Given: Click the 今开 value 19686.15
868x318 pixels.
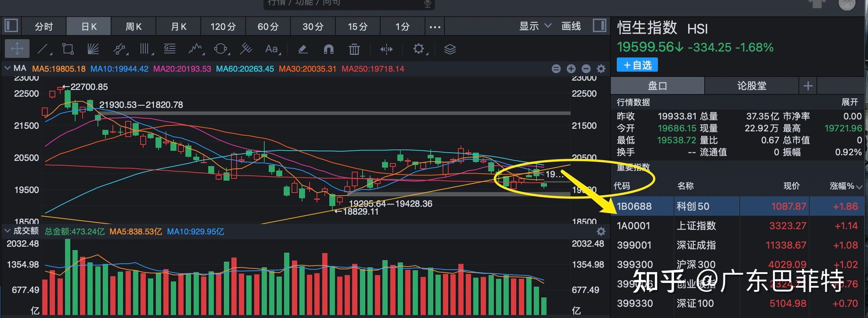Looking at the screenshot, I should pos(677,128).
